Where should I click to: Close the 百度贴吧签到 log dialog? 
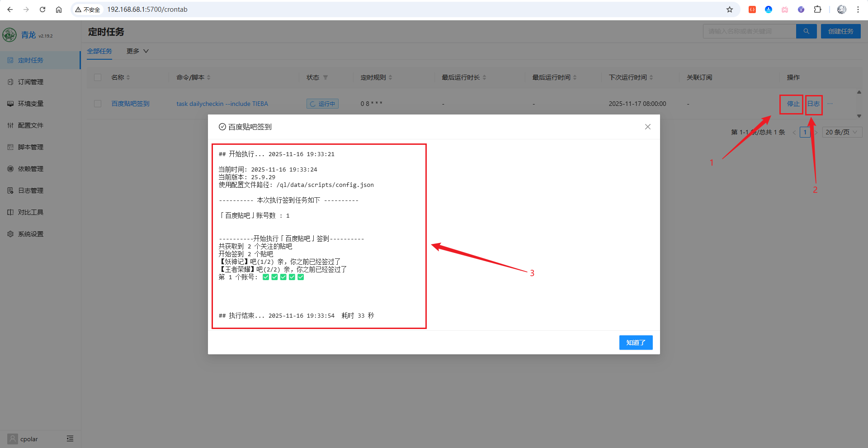click(x=647, y=127)
